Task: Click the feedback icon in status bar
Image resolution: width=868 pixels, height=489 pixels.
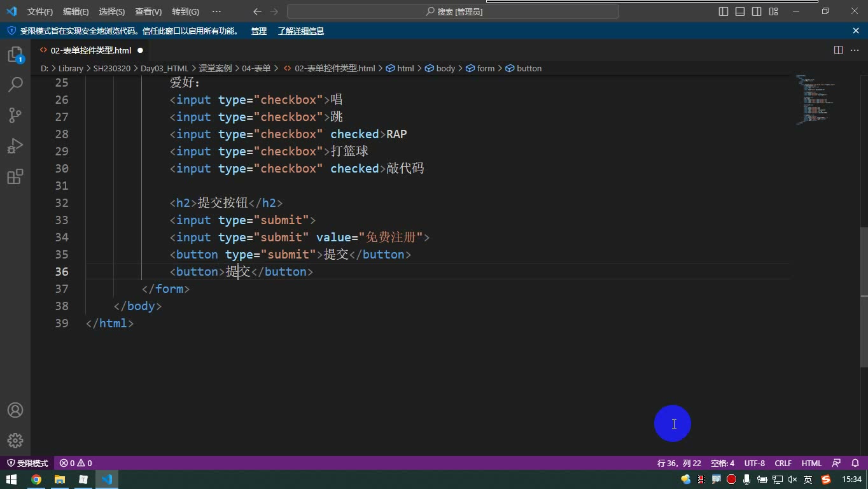Action: pos(837,463)
